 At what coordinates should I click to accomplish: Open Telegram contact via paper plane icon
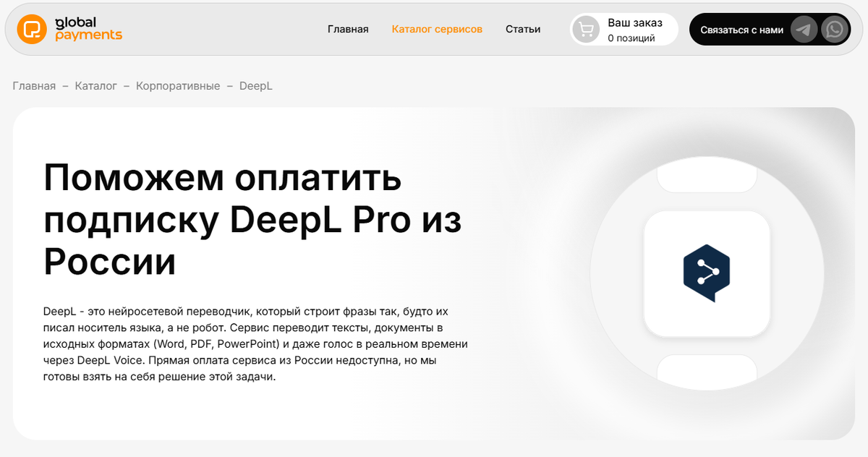(x=804, y=30)
